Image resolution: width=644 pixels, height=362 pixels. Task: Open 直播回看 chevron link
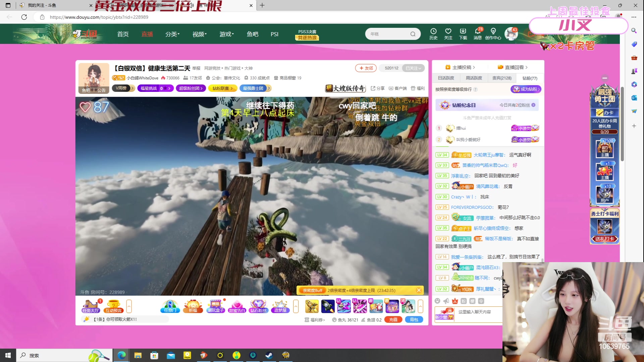513,67
